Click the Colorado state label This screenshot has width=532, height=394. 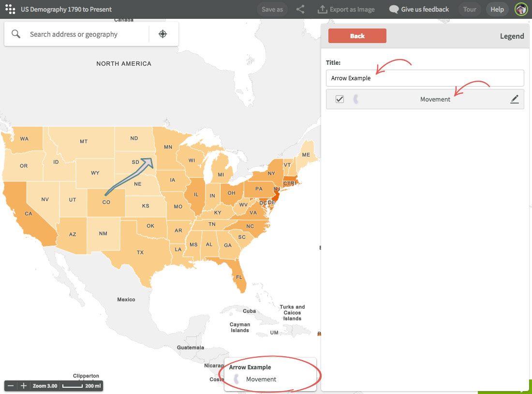pos(106,202)
